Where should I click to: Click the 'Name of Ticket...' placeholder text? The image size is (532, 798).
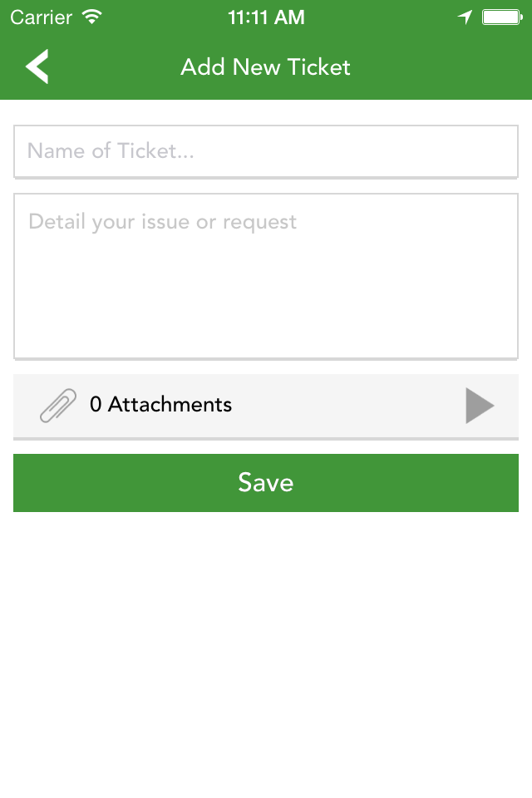(x=111, y=150)
